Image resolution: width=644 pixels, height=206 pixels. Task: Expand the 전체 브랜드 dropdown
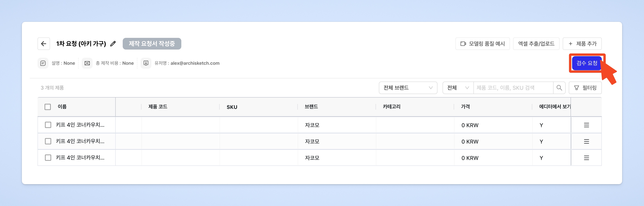[x=408, y=88]
